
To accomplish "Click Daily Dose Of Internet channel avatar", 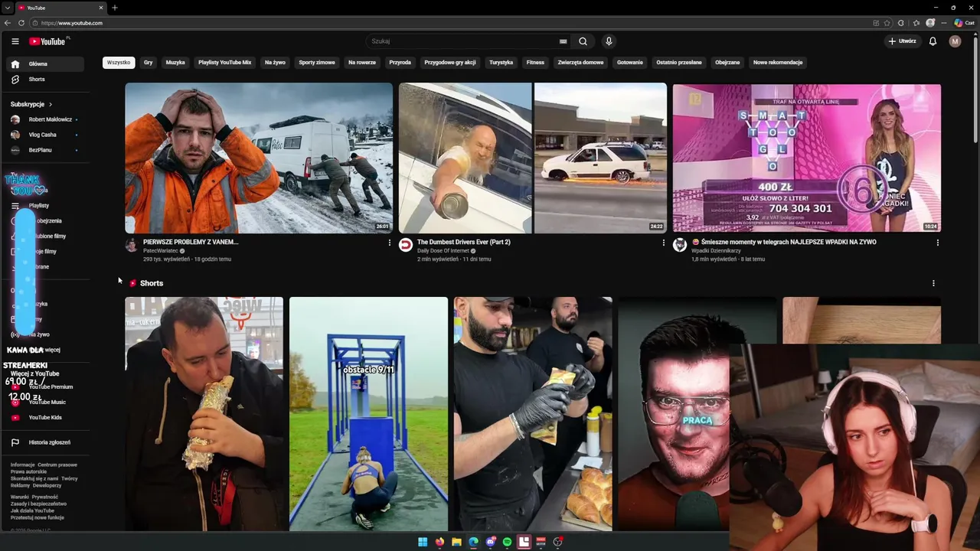I will point(406,245).
